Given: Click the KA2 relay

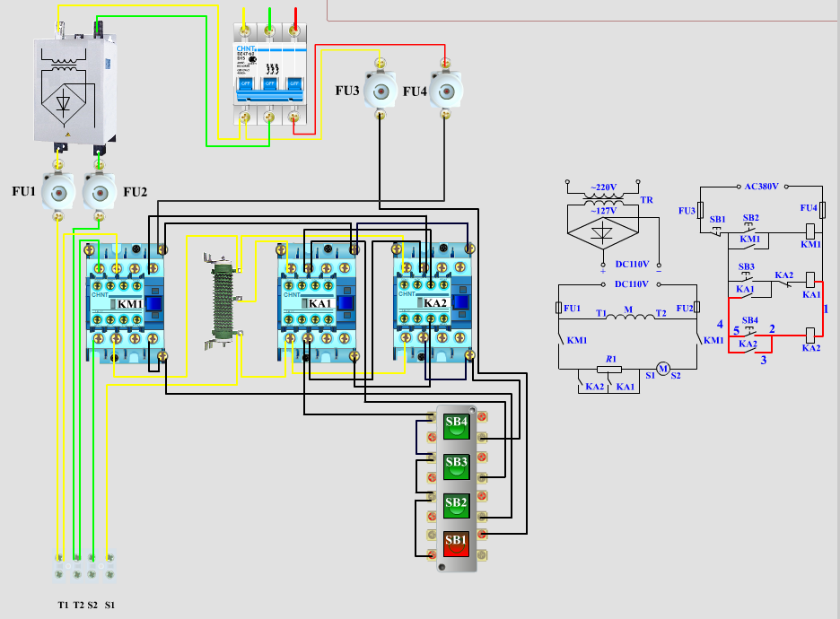Looking at the screenshot, I should coord(432,303).
